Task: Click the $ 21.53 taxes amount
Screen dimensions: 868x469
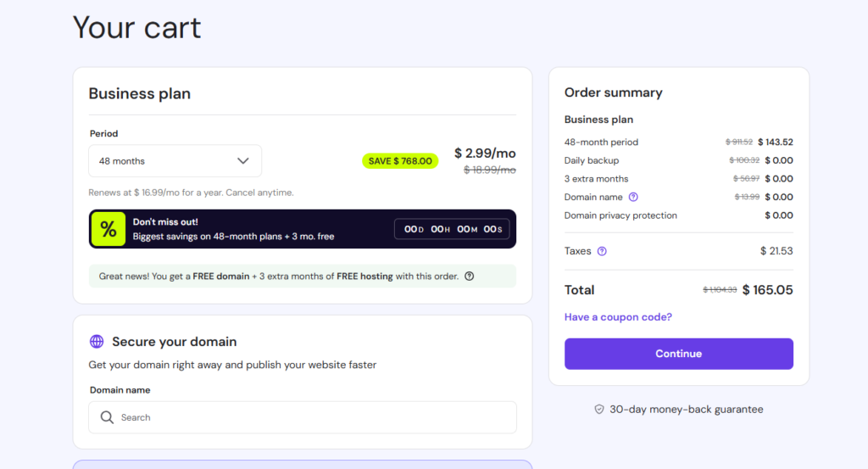Action: pyautogui.click(x=776, y=251)
